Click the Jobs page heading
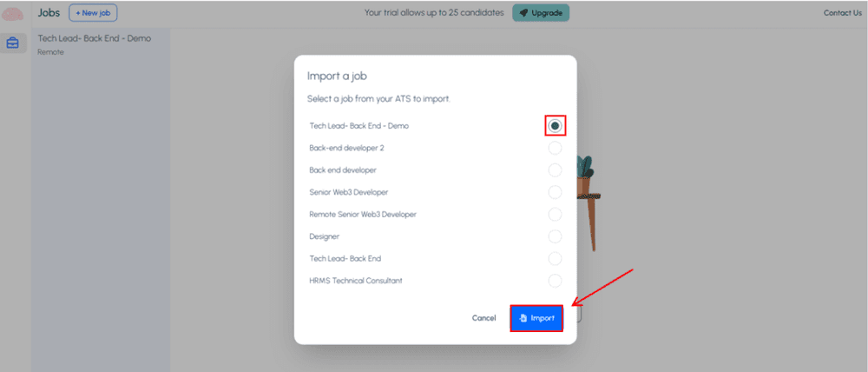Screen dimensions: 868x372 tap(49, 13)
